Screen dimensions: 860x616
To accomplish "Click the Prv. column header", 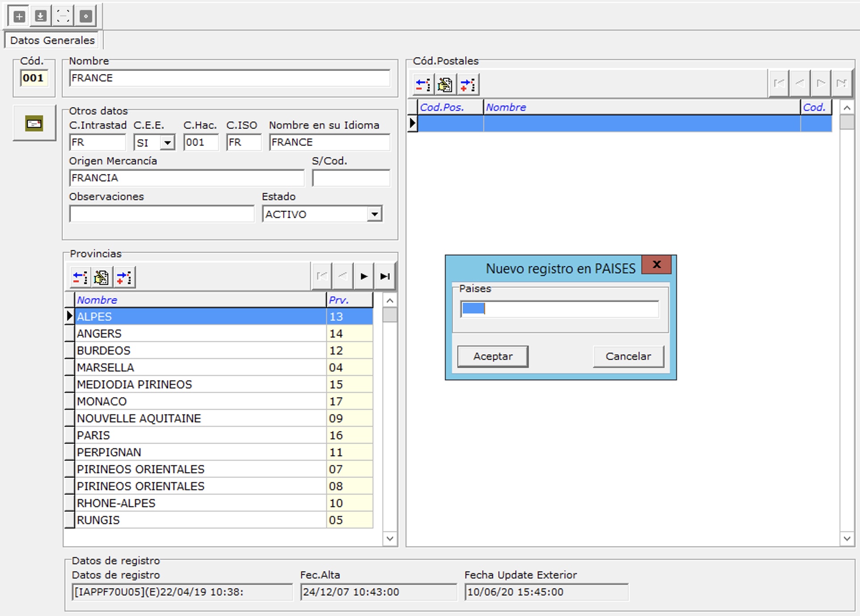I will tap(349, 300).
